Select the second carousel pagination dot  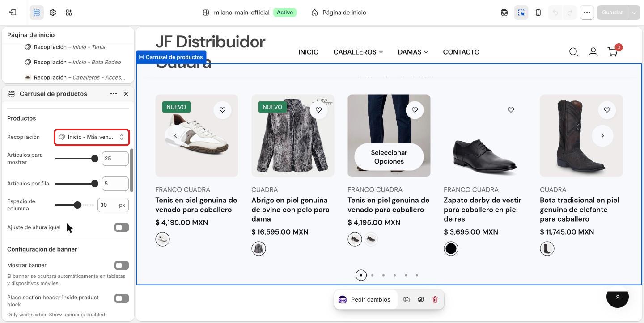click(372, 275)
